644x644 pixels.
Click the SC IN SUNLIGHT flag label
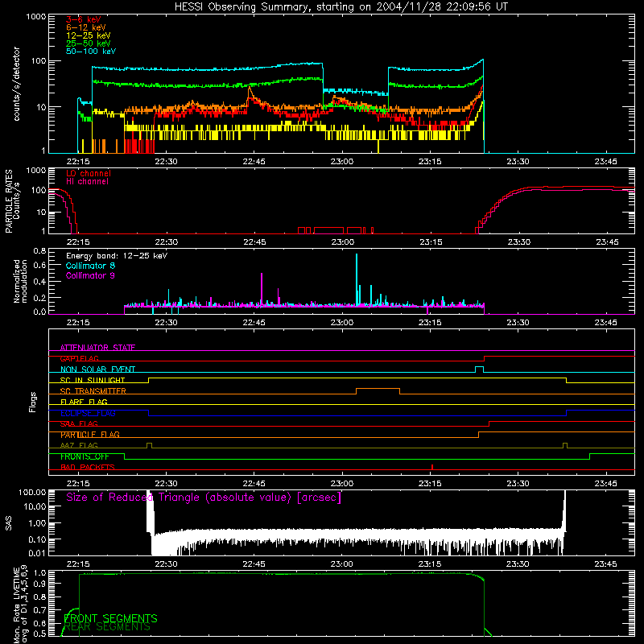point(93,380)
